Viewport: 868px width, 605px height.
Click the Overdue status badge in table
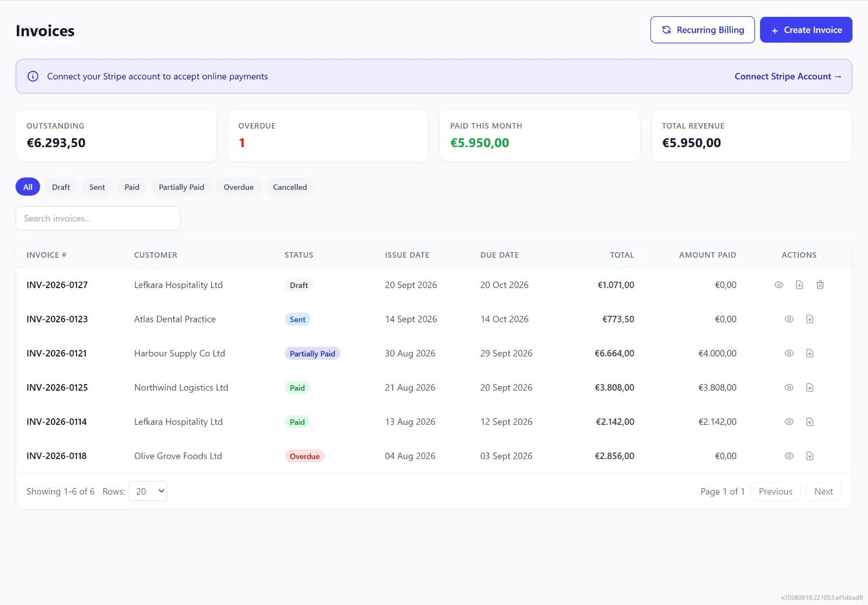coord(304,456)
